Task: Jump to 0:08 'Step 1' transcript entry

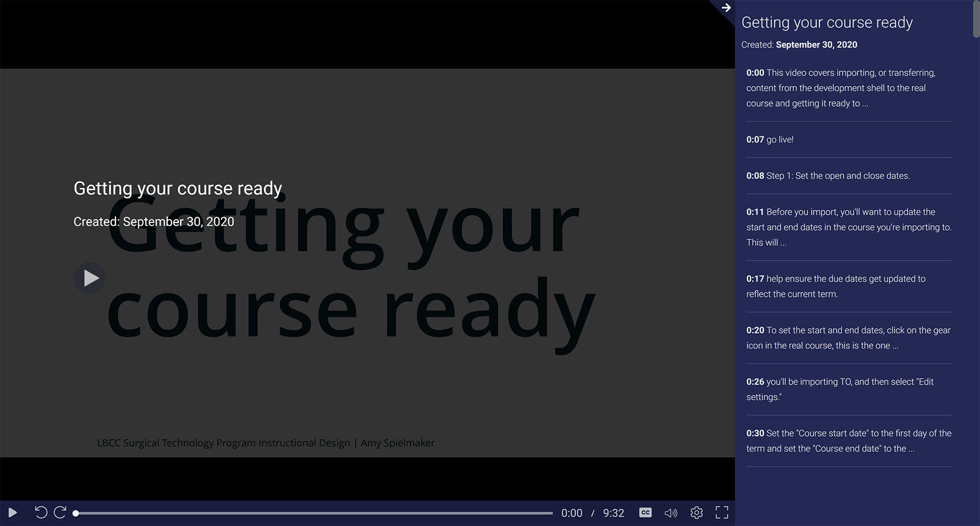Action: click(x=849, y=176)
